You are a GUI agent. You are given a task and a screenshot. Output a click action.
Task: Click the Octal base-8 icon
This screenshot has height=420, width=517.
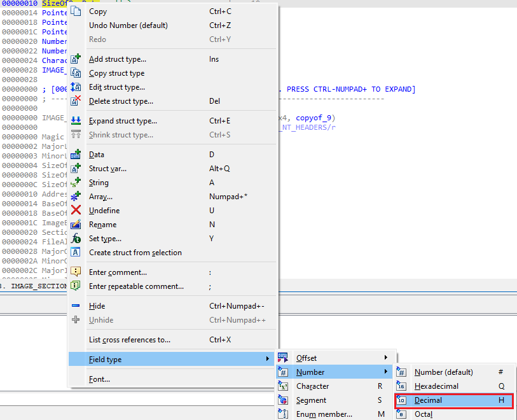(401, 414)
